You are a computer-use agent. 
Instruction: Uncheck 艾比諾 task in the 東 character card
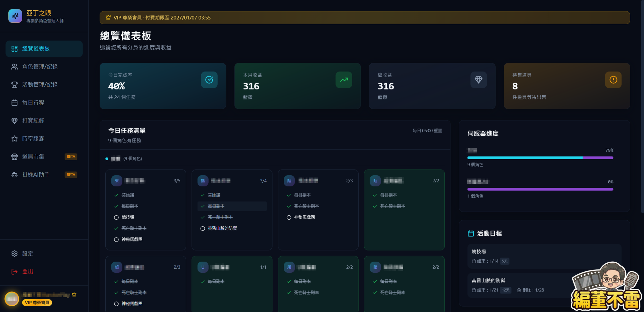click(x=116, y=195)
